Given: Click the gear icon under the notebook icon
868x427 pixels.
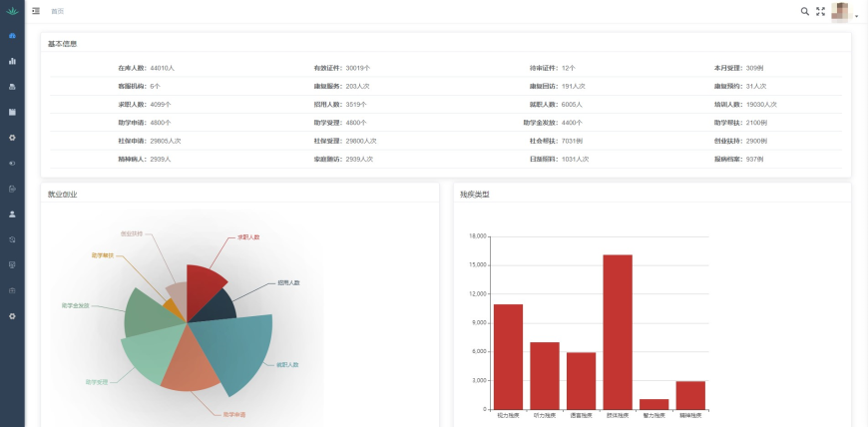Looking at the screenshot, I should (12, 138).
